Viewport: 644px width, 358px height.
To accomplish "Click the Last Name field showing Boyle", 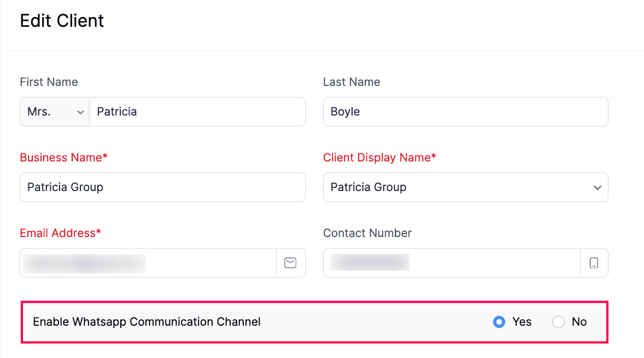I will click(x=465, y=112).
